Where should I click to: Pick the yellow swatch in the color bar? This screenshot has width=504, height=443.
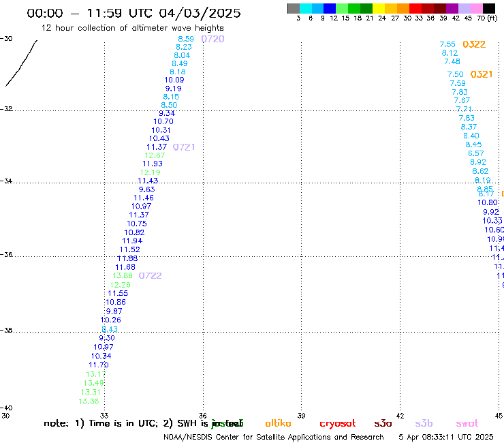(379, 8)
